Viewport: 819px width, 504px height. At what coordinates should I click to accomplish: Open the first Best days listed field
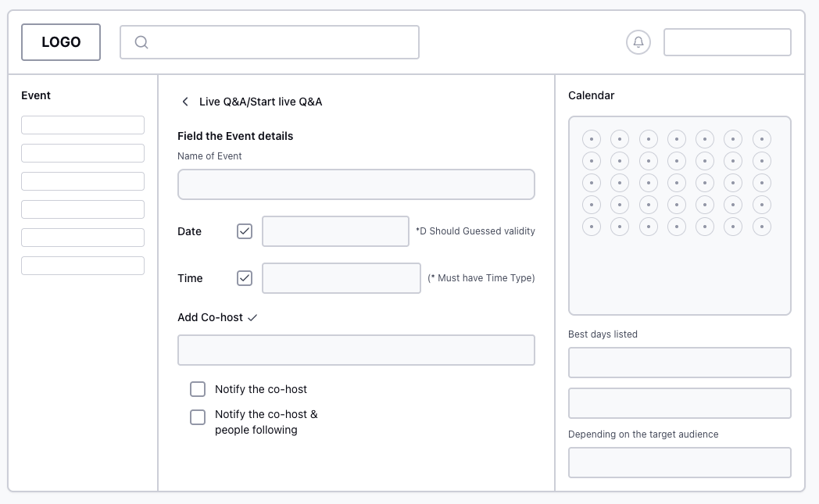click(679, 363)
